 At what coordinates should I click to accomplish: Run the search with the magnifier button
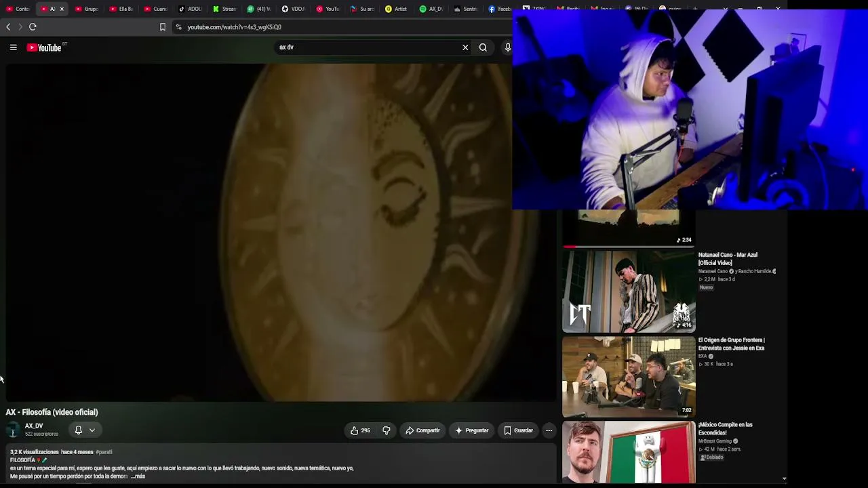483,47
